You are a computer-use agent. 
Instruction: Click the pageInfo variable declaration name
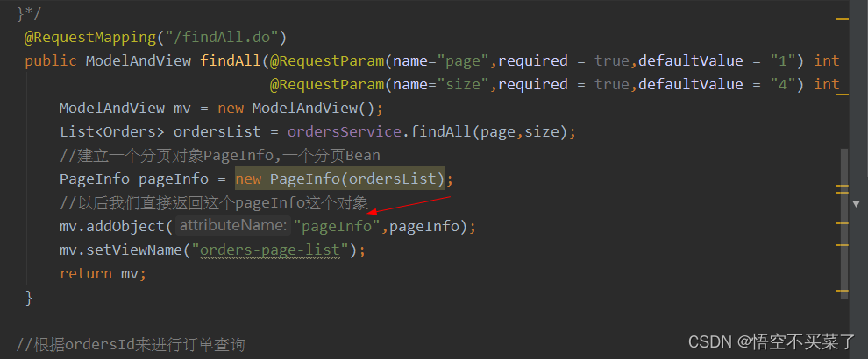pyautogui.click(x=174, y=179)
